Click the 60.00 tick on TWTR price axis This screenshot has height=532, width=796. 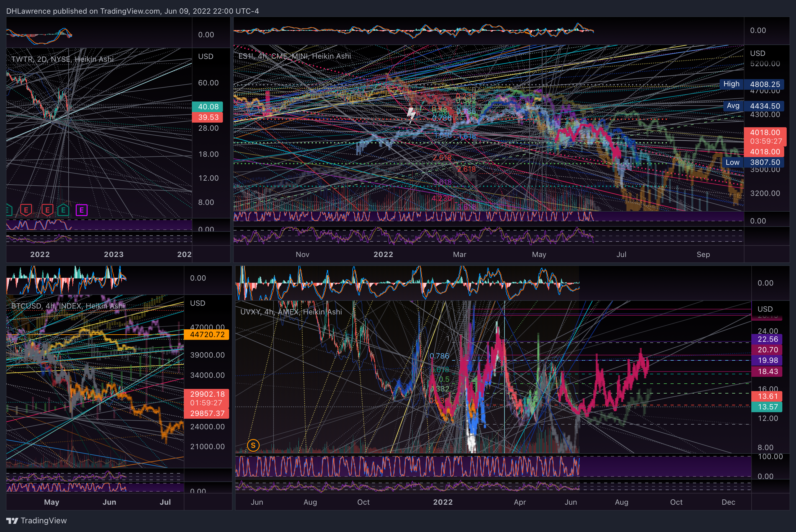pyautogui.click(x=208, y=83)
